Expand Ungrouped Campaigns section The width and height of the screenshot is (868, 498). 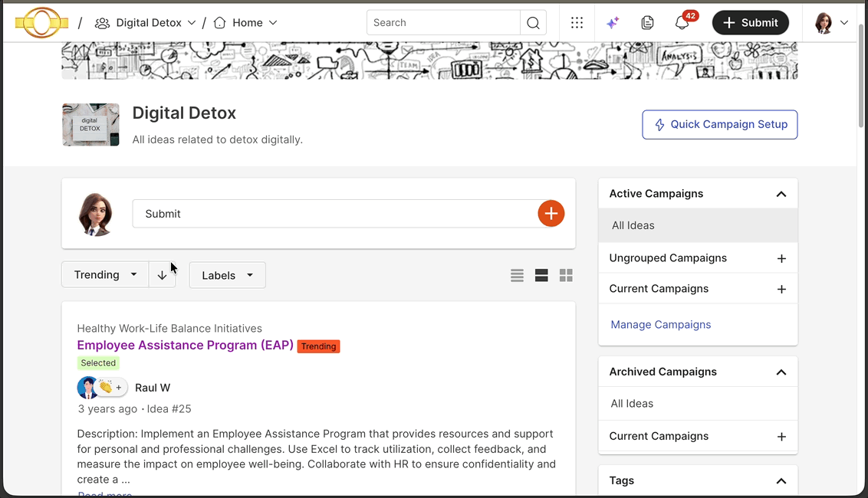[x=781, y=258]
